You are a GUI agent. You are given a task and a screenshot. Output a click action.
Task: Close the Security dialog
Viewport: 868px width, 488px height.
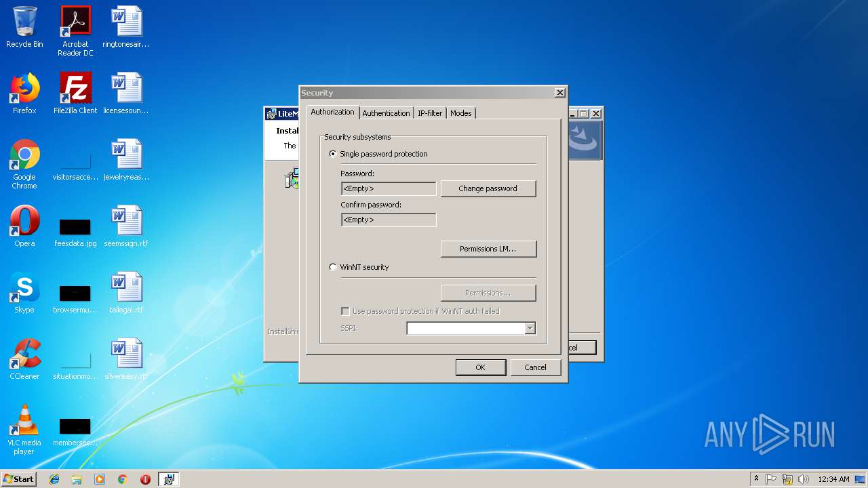click(559, 93)
